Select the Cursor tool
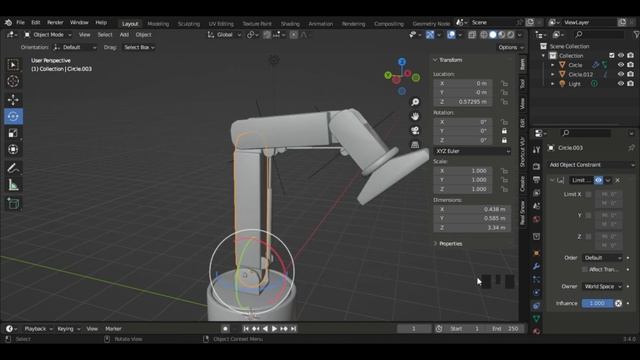Screen dimensions: 640x360 13,81
